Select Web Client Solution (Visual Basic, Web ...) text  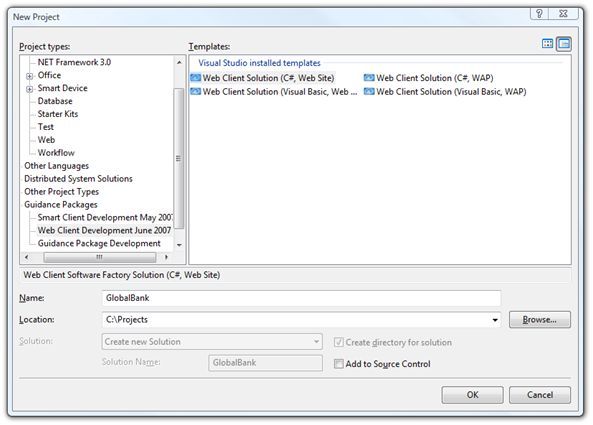[x=280, y=92]
